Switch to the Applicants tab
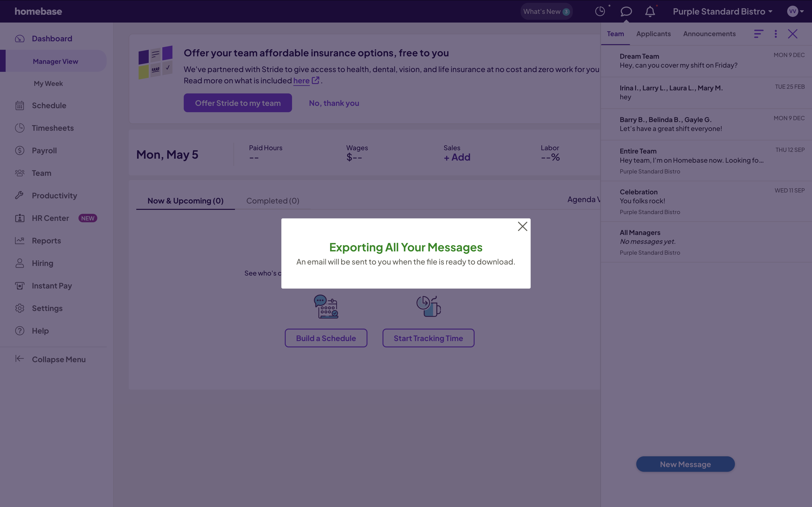The width and height of the screenshot is (812, 507). pyautogui.click(x=653, y=34)
